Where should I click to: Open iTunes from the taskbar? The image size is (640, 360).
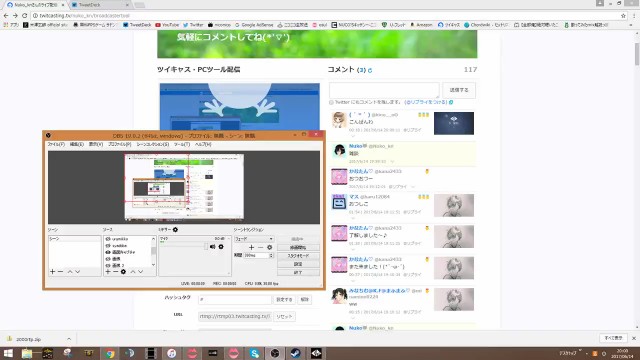[x=172, y=353]
